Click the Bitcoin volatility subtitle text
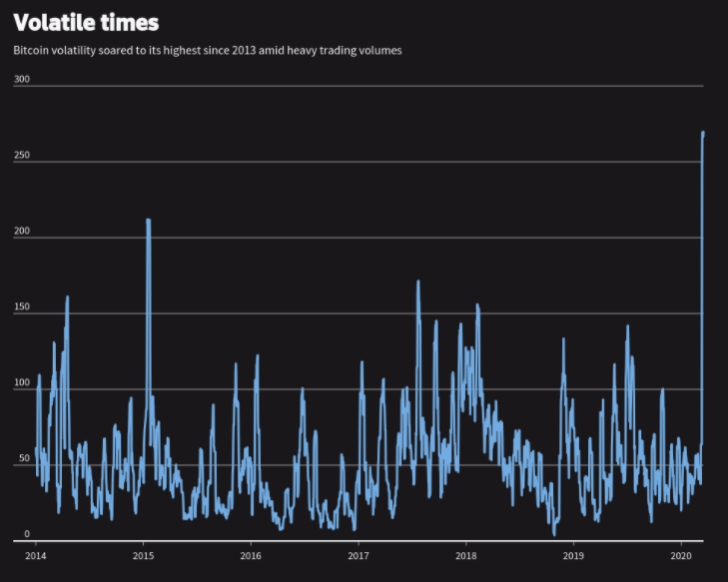This screenshot has width=728, height=582. (208, 50)
